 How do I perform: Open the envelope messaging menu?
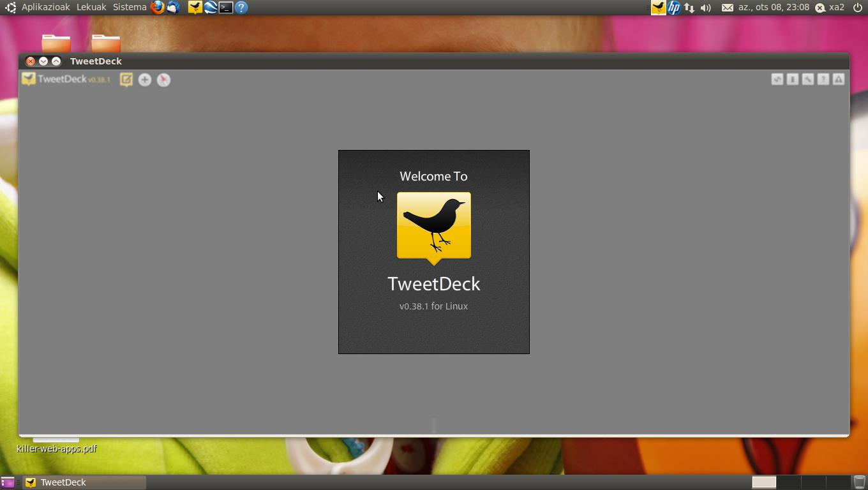click(727, 8)
